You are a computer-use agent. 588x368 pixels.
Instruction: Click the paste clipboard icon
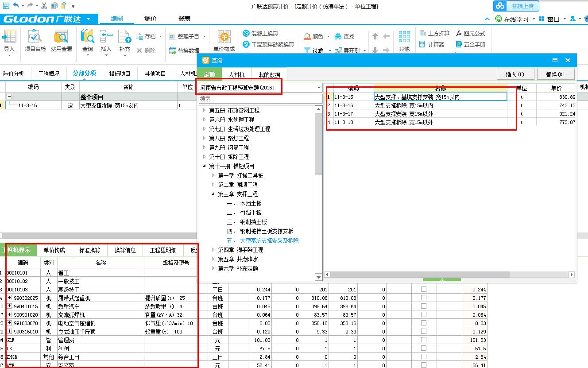tap(65, 6)
